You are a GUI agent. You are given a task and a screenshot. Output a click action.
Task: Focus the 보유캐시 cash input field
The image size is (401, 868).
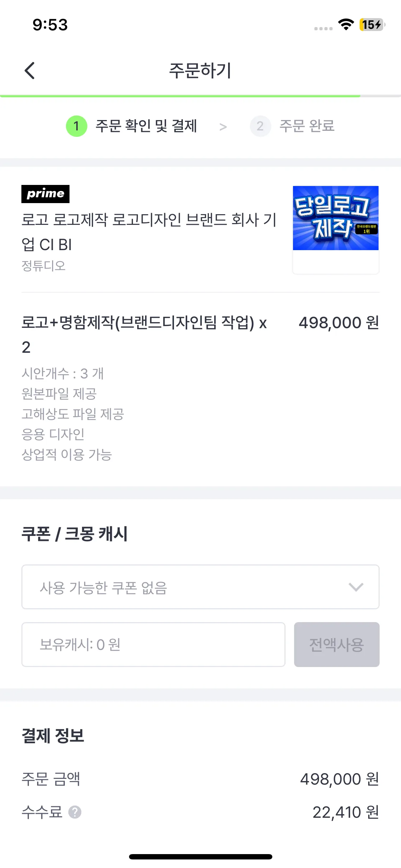coord(153,645)
